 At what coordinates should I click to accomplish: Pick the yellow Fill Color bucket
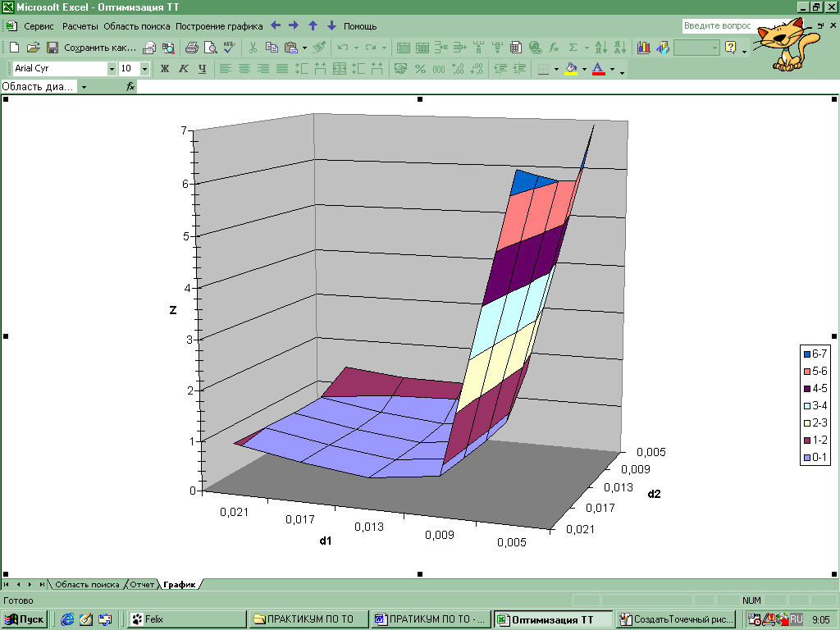point(571,69)
